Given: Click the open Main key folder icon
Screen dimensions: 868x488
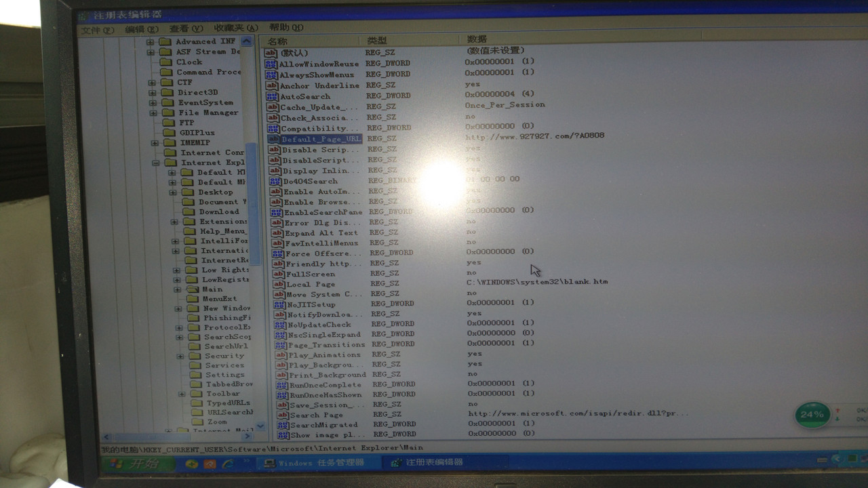Looking at the screenshot, I should pos(192,289).
